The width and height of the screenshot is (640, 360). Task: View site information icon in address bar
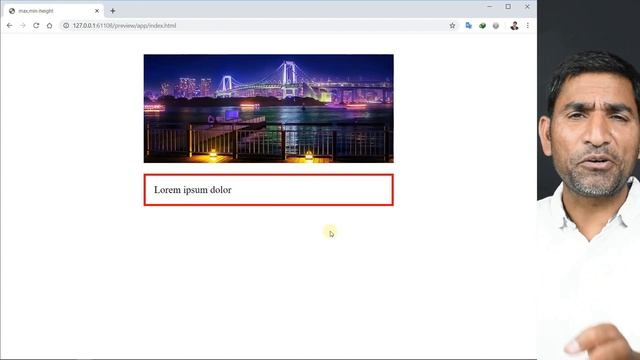coord(66,25)
